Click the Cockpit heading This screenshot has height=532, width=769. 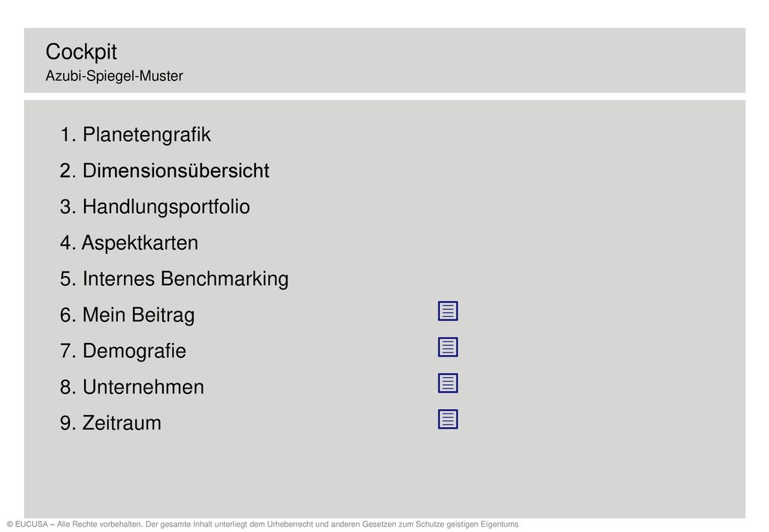pyautogui.click(x=81, y=52)
